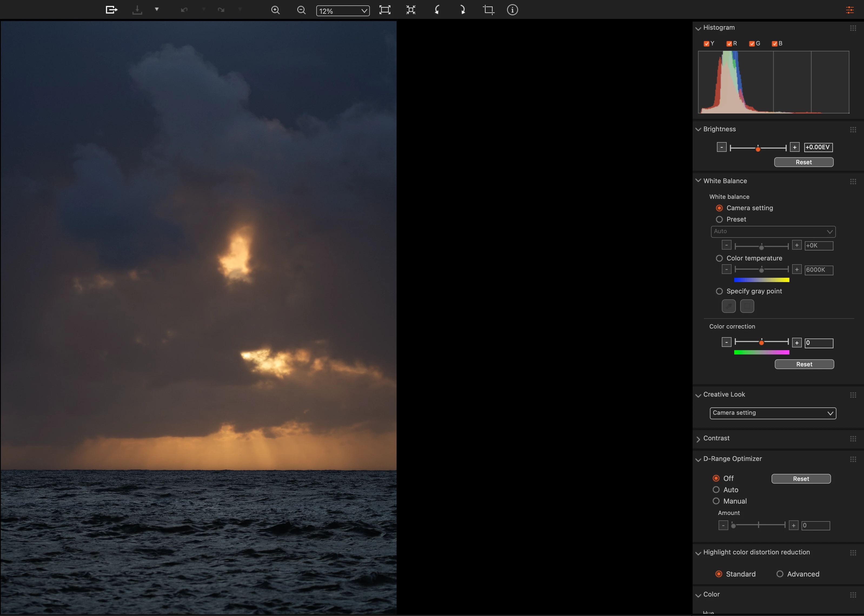Open image information with info icon

512,10
